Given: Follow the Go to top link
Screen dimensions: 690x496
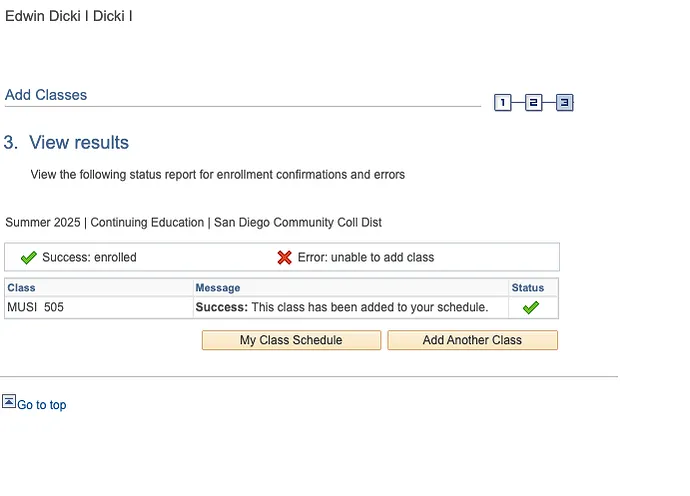Looking at the screenshot, I should [x=41, y=405].
